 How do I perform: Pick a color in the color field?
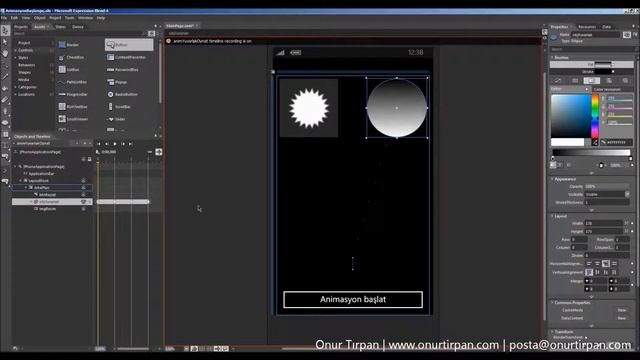pos(571,116)
